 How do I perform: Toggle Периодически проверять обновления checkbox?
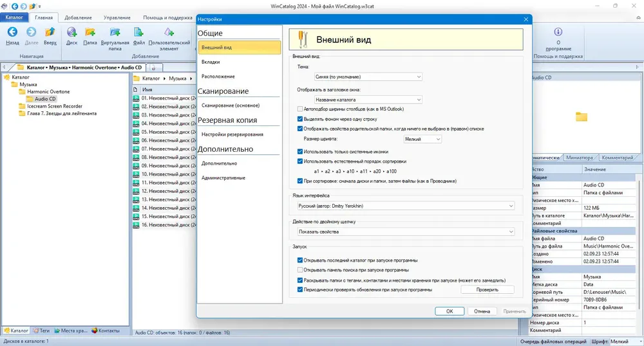click(300, 289)
